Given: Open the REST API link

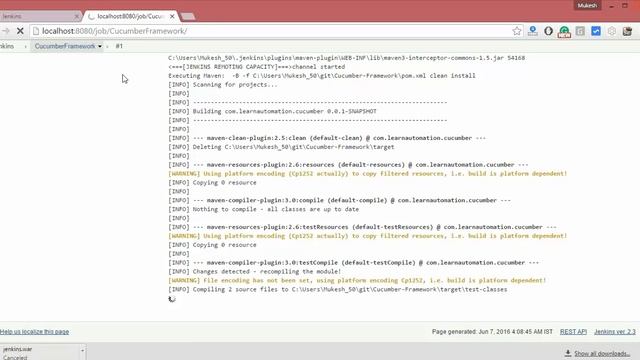Looking at the screenshot, I should tap(573, 332).
